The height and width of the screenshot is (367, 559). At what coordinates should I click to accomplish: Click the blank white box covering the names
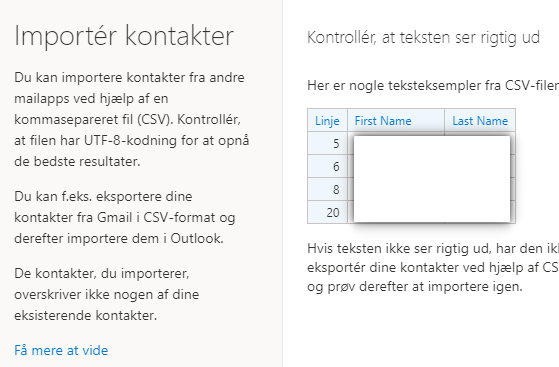click(x=432, y=179)
